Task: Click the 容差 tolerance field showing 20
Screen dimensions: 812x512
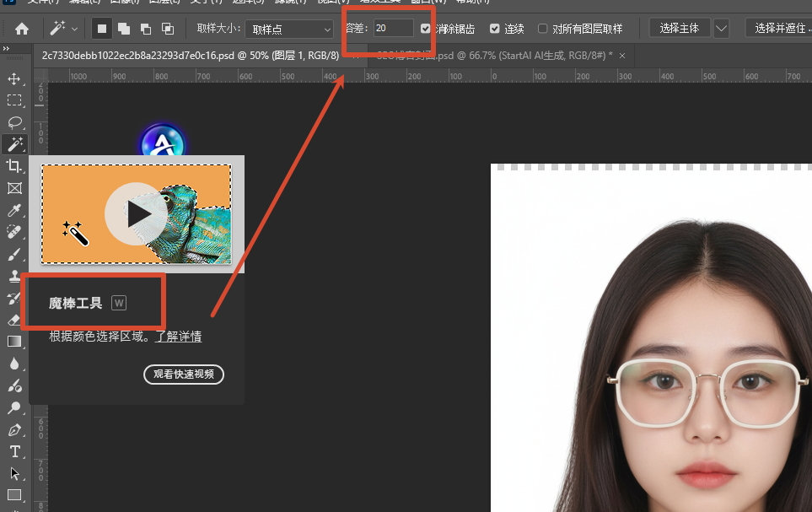Action: pos(394,28)
